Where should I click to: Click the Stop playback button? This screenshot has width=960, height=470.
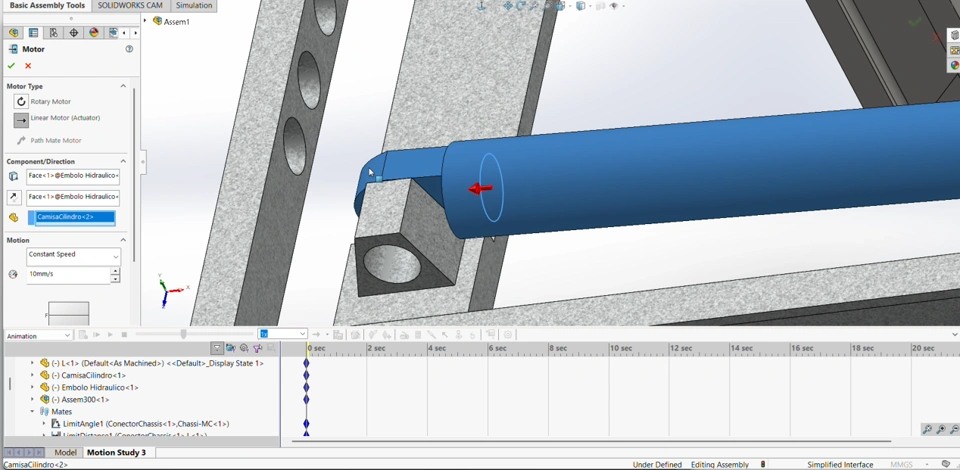(124, 335)
